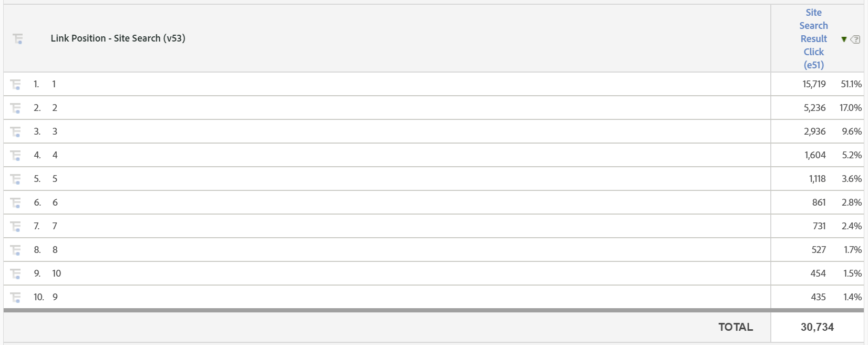This screenshot has height=345, width=868.
Task: Click the 51.1% percentage cell
Action: coord(852,84)
